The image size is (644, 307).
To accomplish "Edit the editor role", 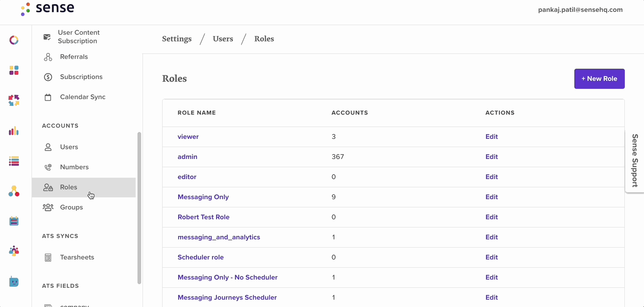I will [x=491, y=177].
